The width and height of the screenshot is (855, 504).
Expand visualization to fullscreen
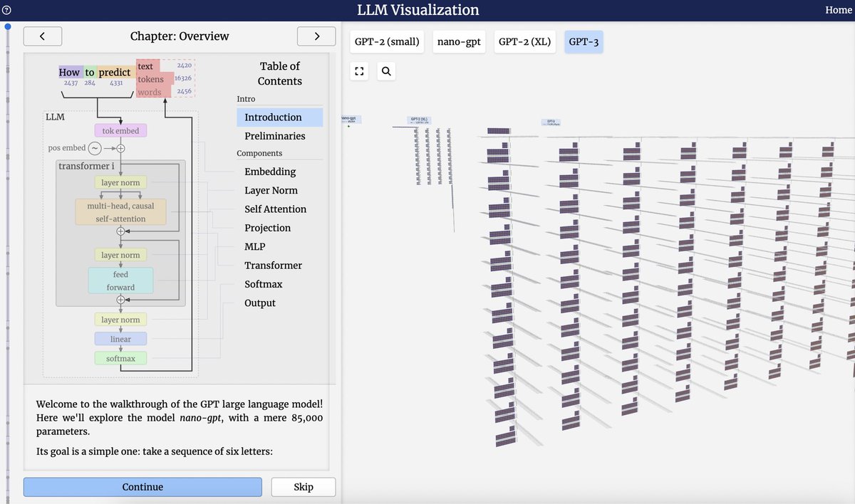pyautogui.click(x=359, y=71)
